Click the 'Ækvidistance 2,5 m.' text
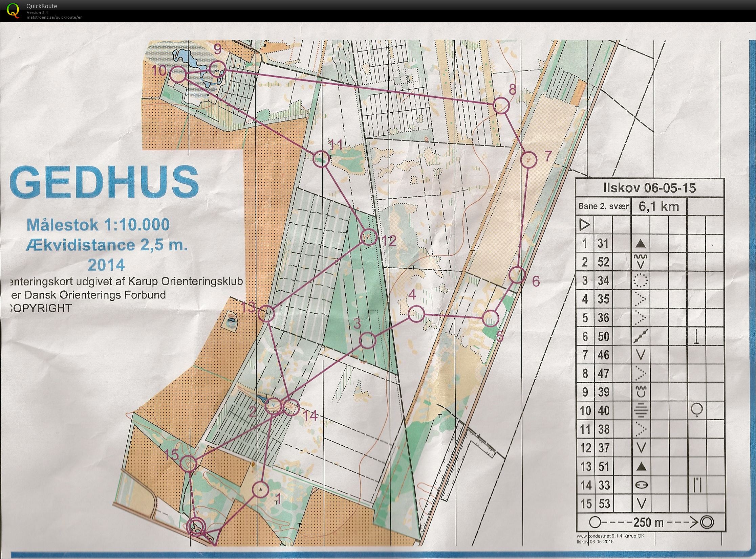The height and width of the screenshot is (559, 756). [x=106, y=245]
